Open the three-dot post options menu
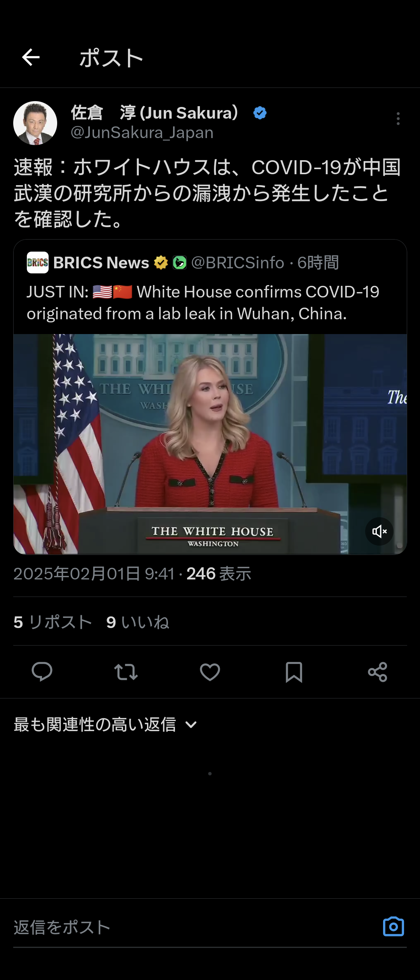The image size is (420, 980). (x=398, y=119)
